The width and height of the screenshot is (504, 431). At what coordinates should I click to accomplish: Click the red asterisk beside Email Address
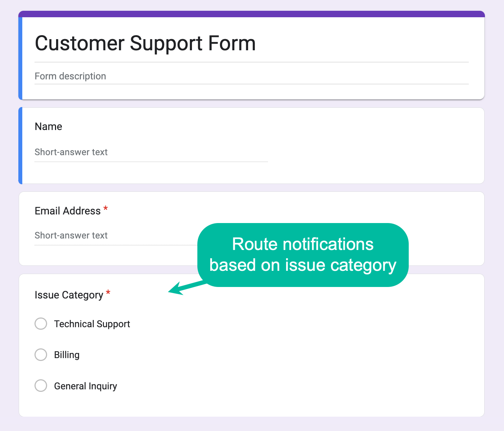click(x=106, y=209)
